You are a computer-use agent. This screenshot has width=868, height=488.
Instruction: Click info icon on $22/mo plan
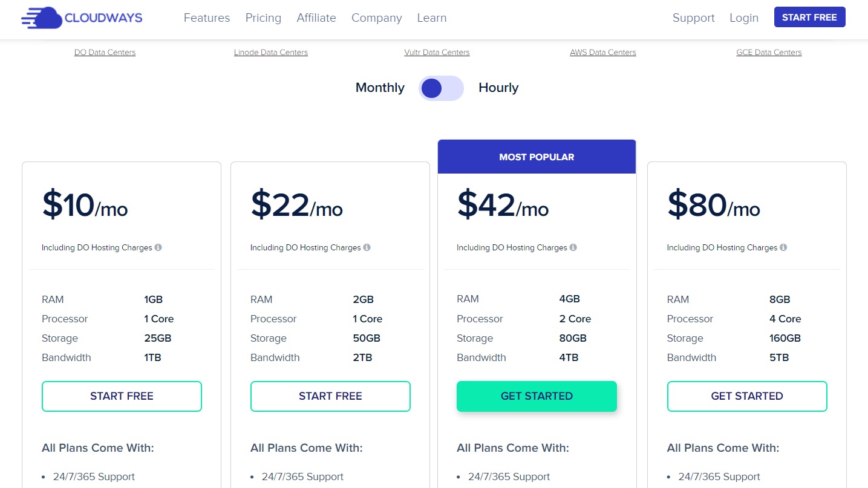point(367,247)
